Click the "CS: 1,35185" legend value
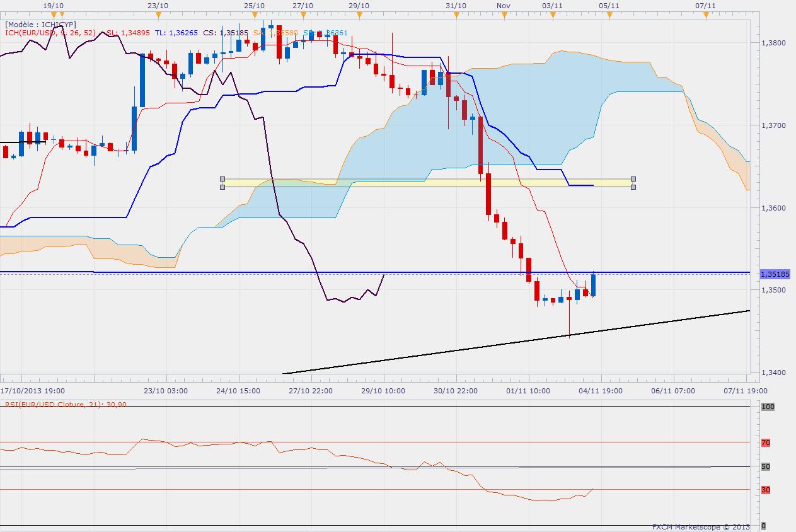This screenshot has width=796, height=532. click(226, 33)
